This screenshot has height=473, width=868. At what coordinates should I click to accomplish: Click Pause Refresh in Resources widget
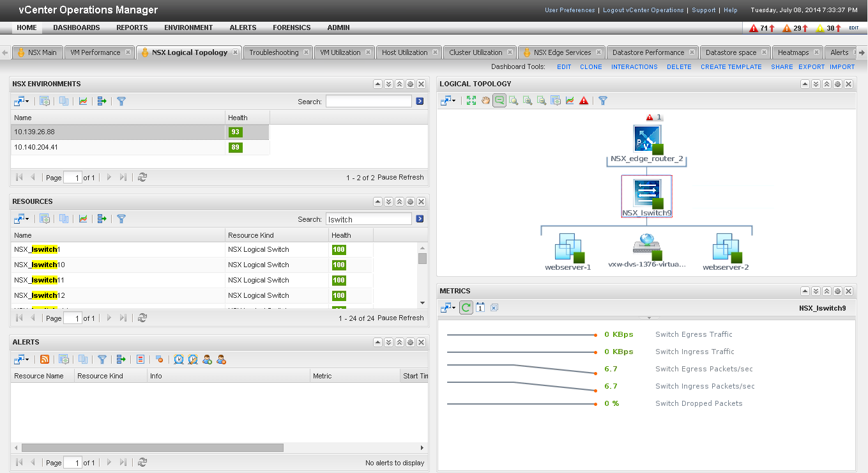[x=400, y=318]
